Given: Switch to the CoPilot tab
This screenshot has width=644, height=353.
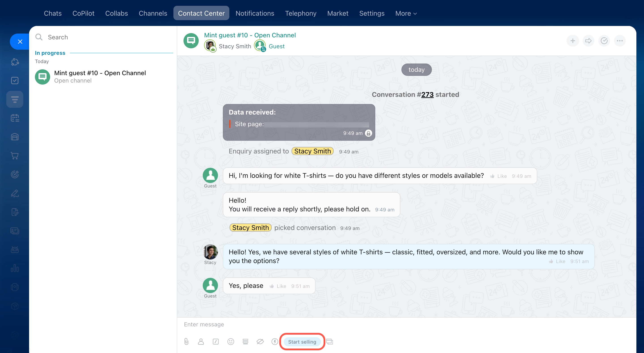Looking at the screenshot, I should coord(83,13).
